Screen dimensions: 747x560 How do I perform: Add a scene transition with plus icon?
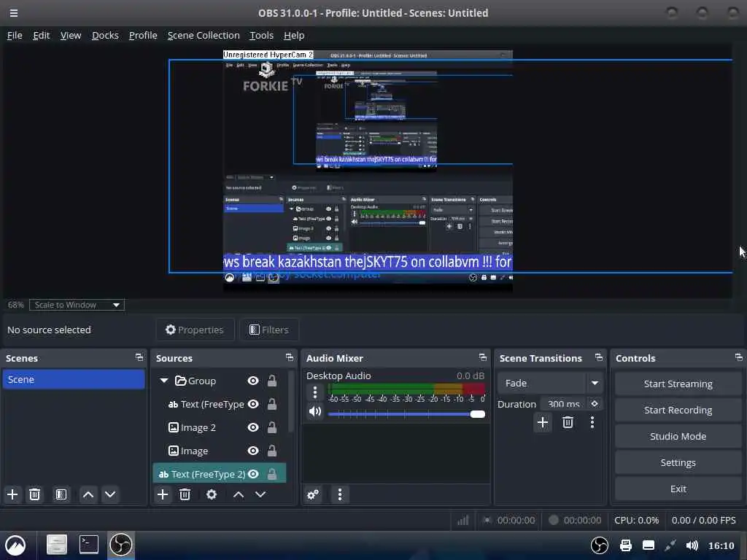tap(542, 422)
